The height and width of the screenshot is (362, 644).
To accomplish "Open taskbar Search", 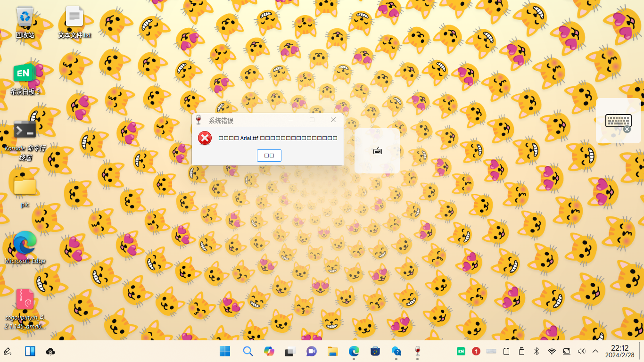I will (x=248, y=351).
